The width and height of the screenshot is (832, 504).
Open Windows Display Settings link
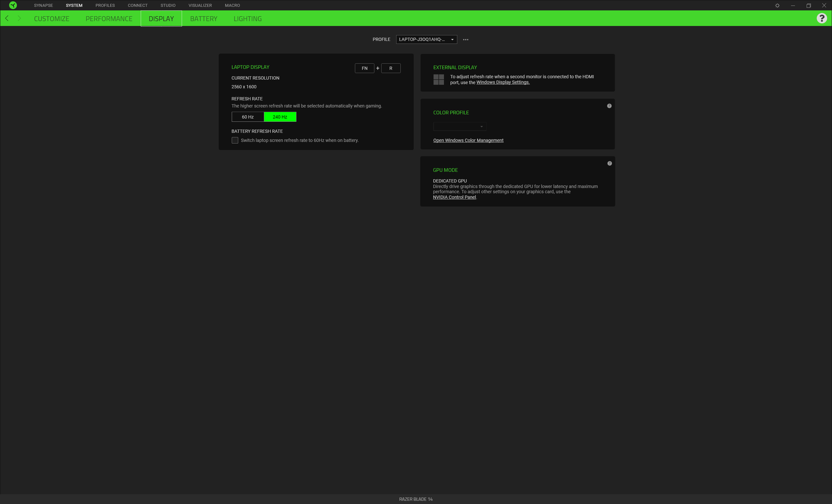point(503,82)
